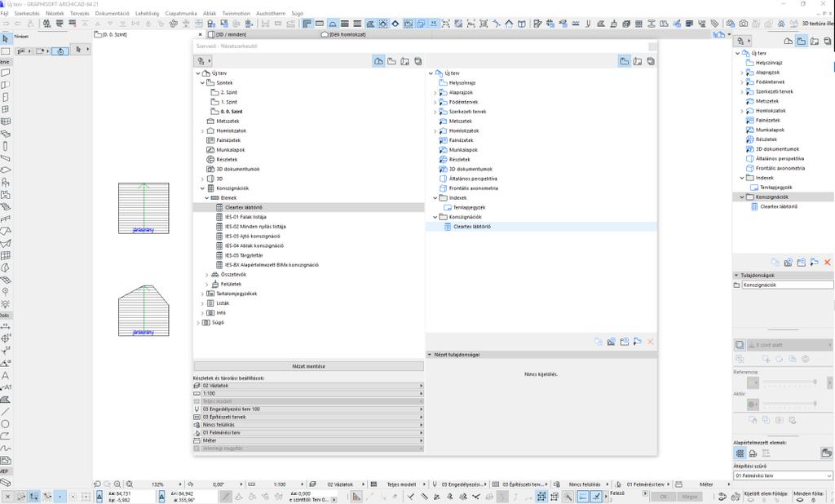Open the Súgó menu
The width and height of the screenshot is (835, 504).
click(x=298, y=13)
